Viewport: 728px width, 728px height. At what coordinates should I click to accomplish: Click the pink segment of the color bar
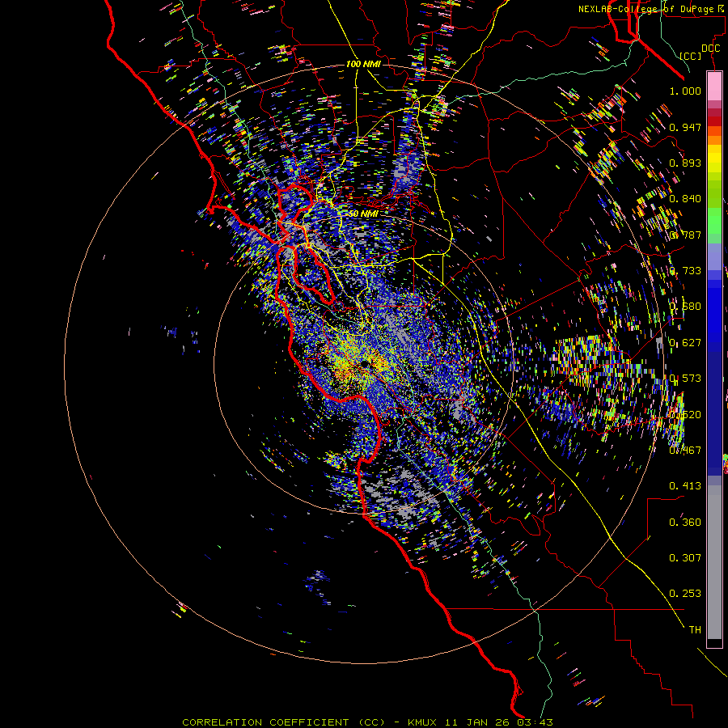click(714, 87)
